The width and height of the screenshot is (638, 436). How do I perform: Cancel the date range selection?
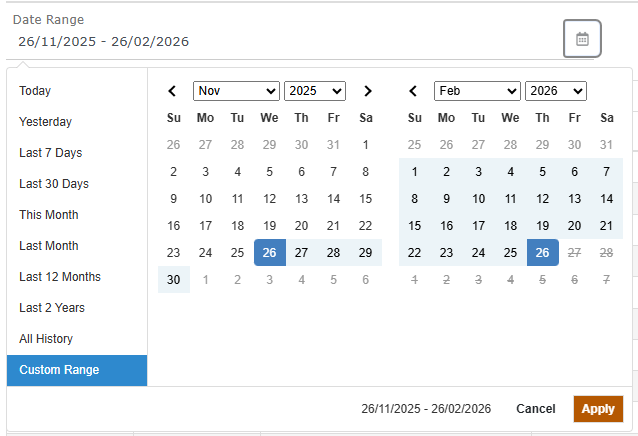coord(535,409)
